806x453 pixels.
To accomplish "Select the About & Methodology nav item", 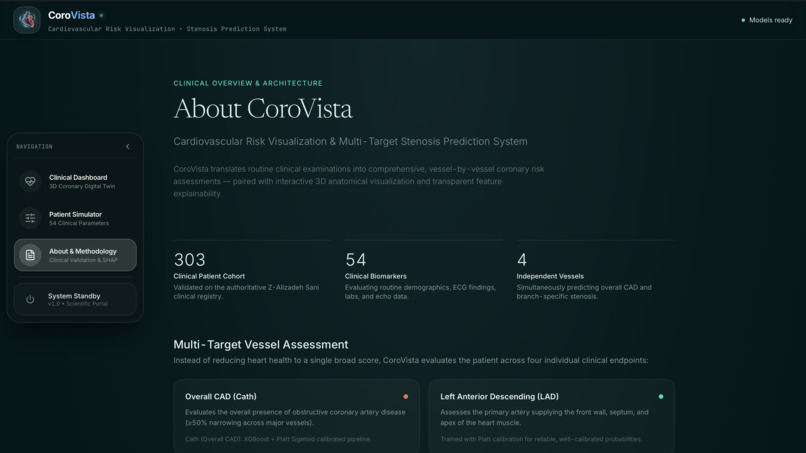I will tap(76, 255).
